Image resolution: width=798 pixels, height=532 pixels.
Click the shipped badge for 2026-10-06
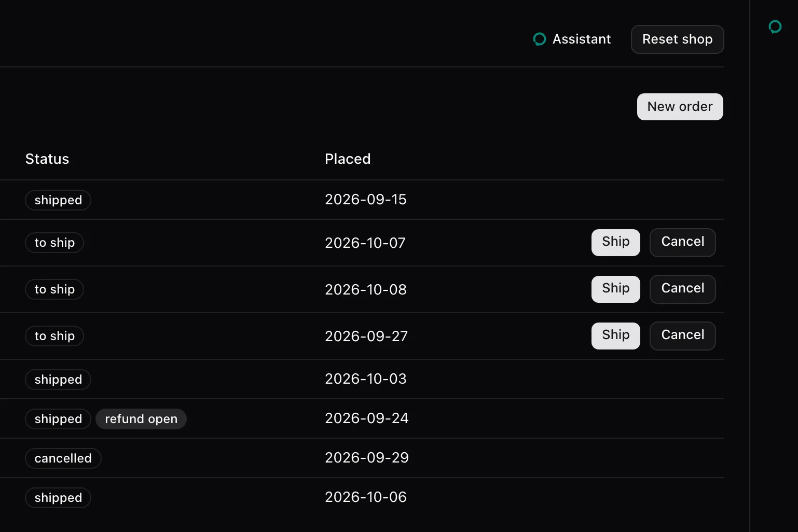58,498
